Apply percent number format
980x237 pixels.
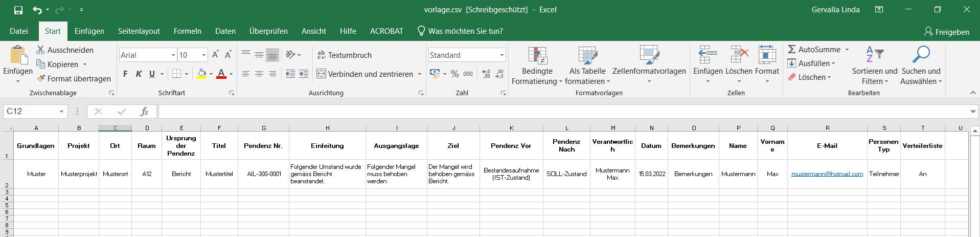coord(454,74)
